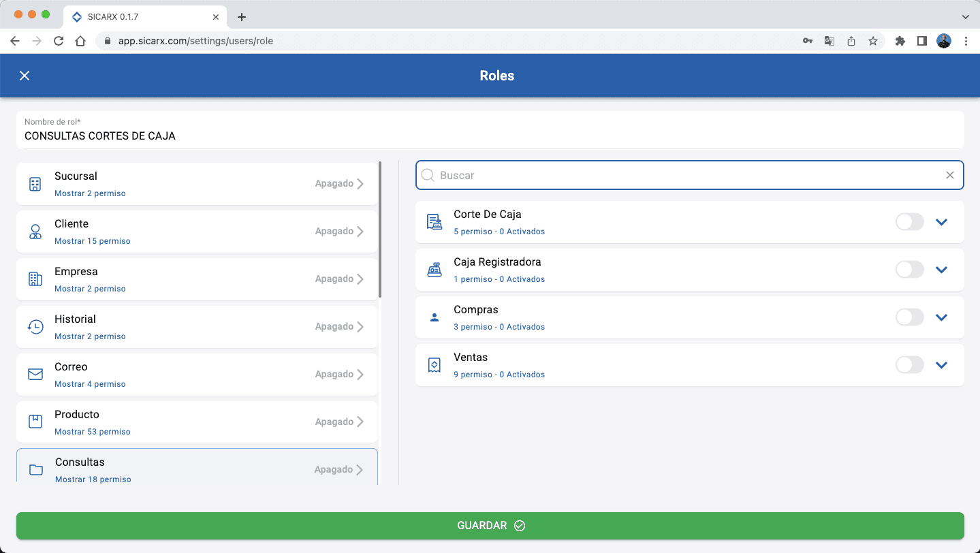Screen dimensions: 980x553
Task: Enable the Corte De Caja toggle
Action: click(909, 222)
